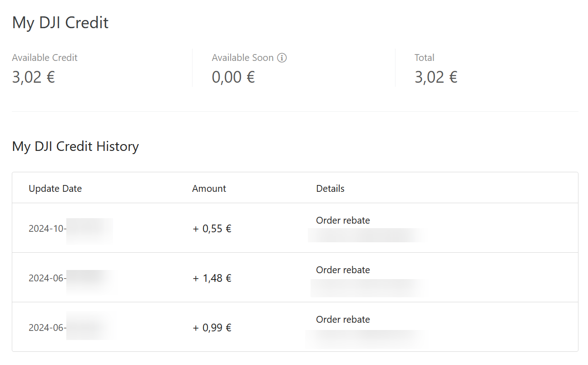Click the 3,02 € amount under Total
Image resolution: width=588 pixels, height=365 pixels.
(436, 77)
